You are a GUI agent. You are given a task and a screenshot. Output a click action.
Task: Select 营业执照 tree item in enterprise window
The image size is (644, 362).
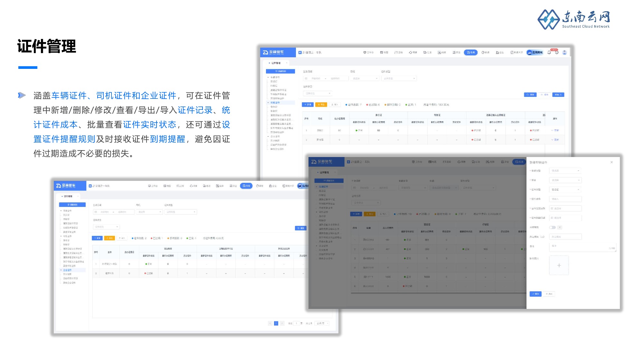pyautogui.click(x=67, y=274)
